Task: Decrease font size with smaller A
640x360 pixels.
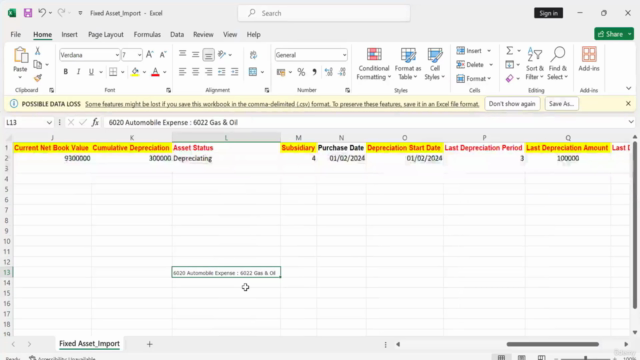Action: click(163, 55)
